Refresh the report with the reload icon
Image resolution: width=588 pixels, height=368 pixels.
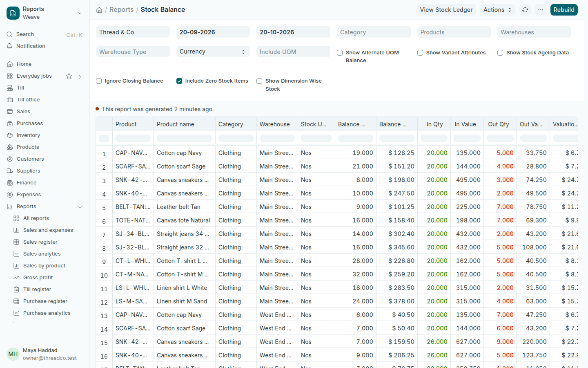pos(525,10)
